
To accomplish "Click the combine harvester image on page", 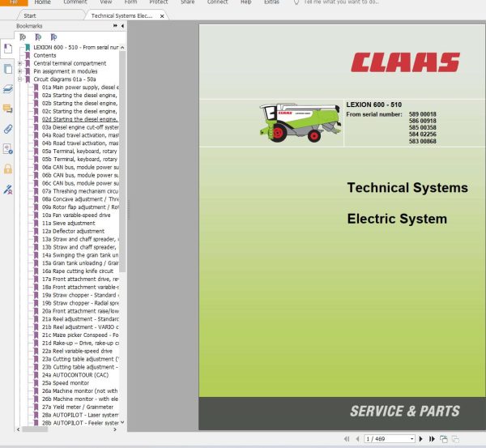I will 300,123.
